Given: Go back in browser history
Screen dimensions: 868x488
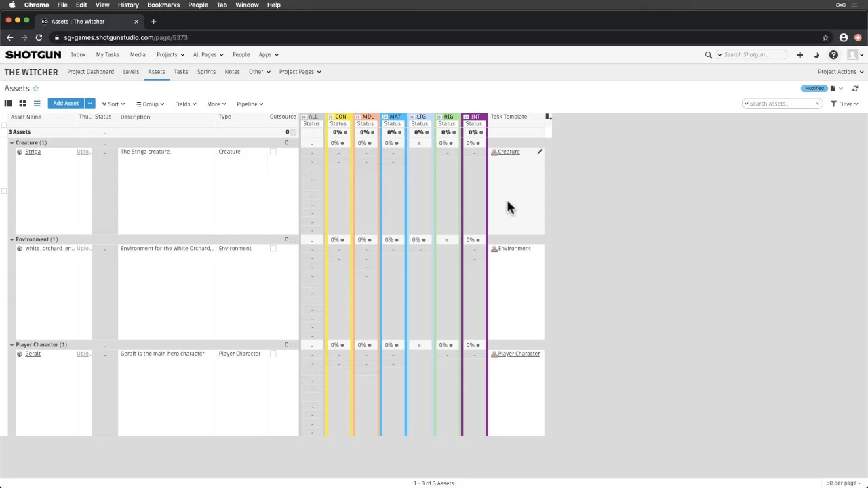Looking at the screenshot, I should click(x=9, y=38).
